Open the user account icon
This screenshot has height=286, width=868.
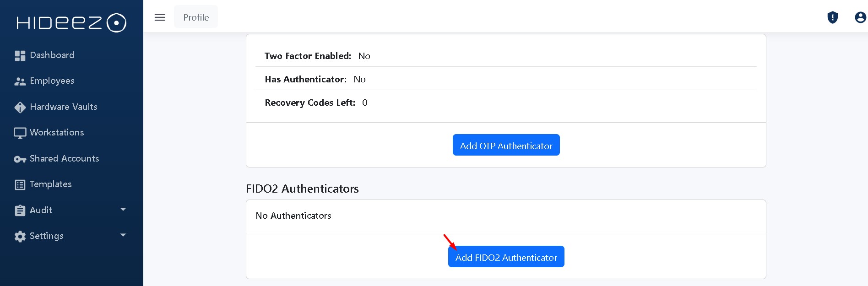(860, 17)
